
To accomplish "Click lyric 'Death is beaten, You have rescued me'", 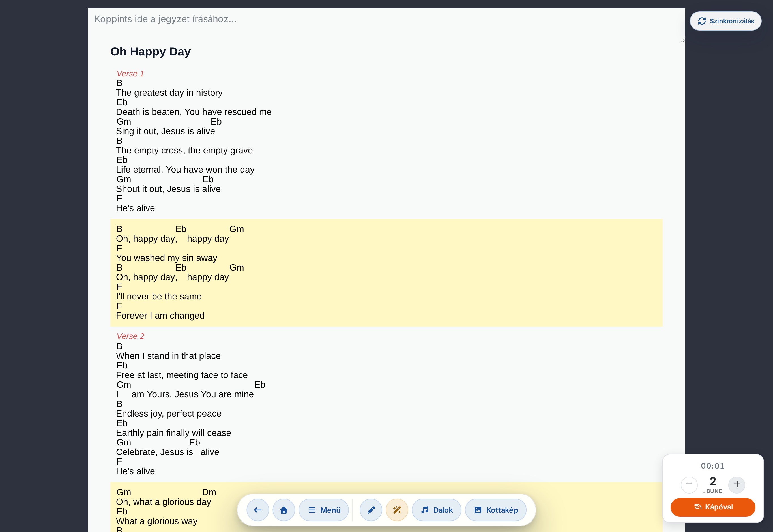I will coord(194,112).
